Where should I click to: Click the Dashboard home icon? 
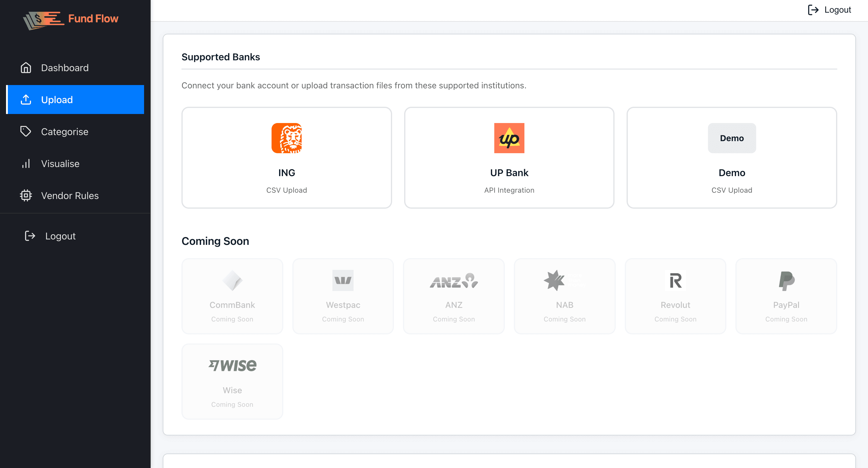[26, 68]
